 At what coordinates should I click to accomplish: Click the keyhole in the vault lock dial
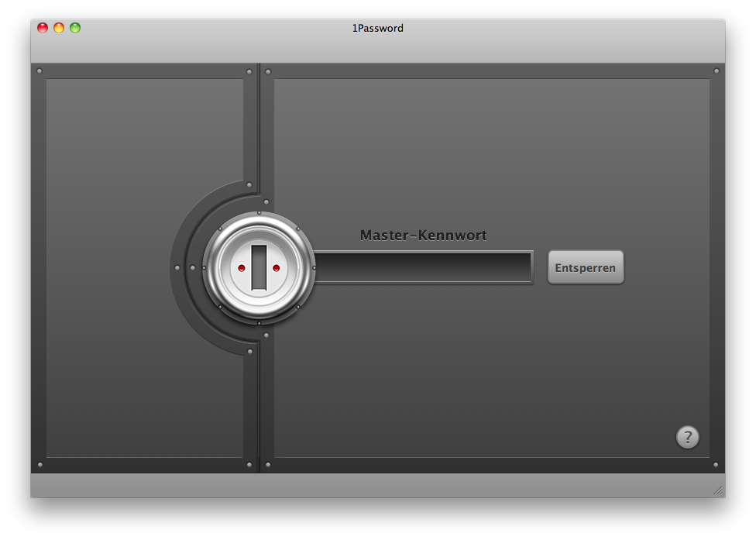pyautogui.click(x=259, y=267)
